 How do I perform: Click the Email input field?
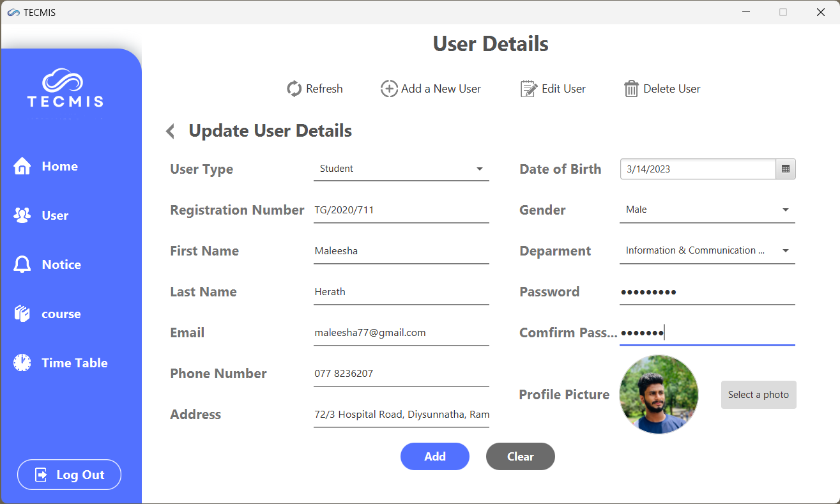coord(401,332)
